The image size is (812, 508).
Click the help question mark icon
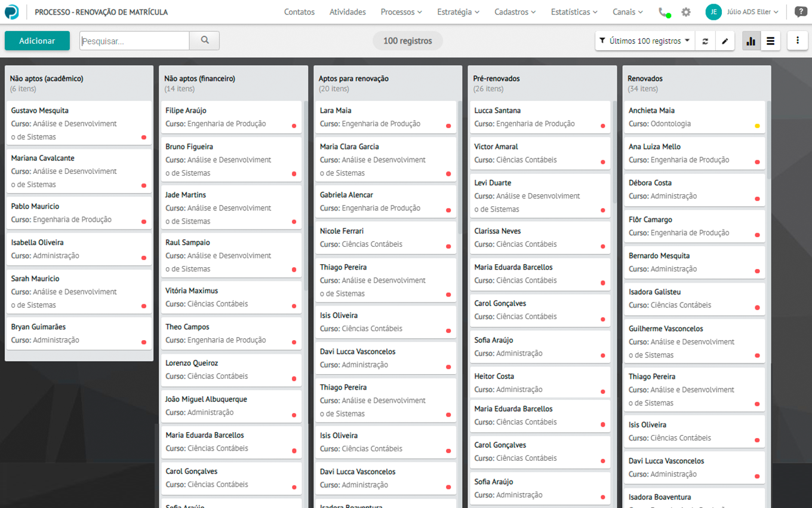point(800,12)
